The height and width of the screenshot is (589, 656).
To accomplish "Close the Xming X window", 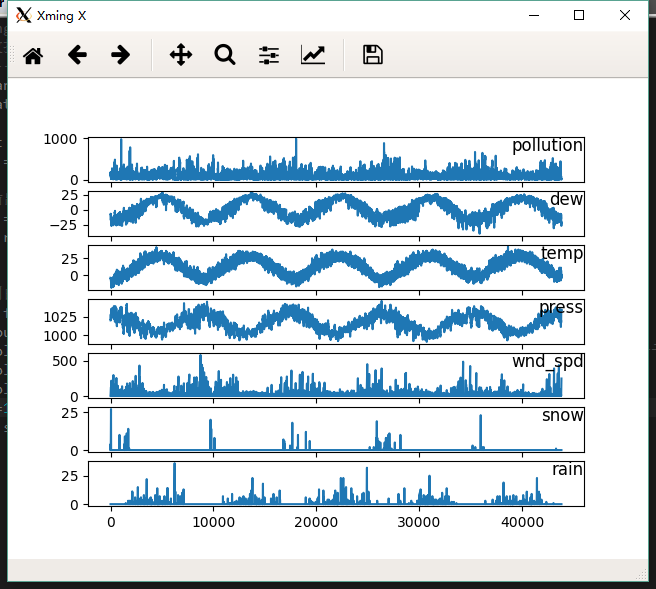I will tap(625, 15).
